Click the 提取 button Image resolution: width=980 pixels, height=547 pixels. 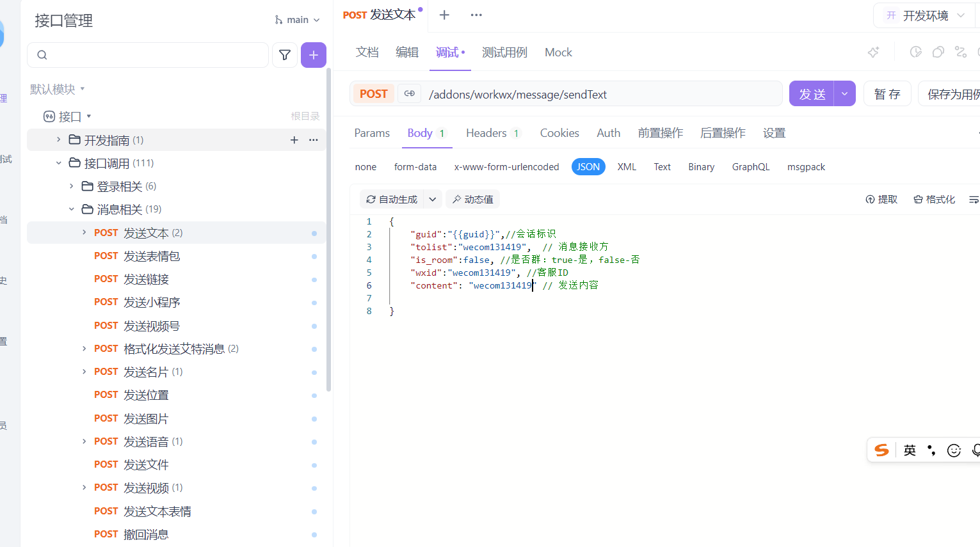coord(881,200)
